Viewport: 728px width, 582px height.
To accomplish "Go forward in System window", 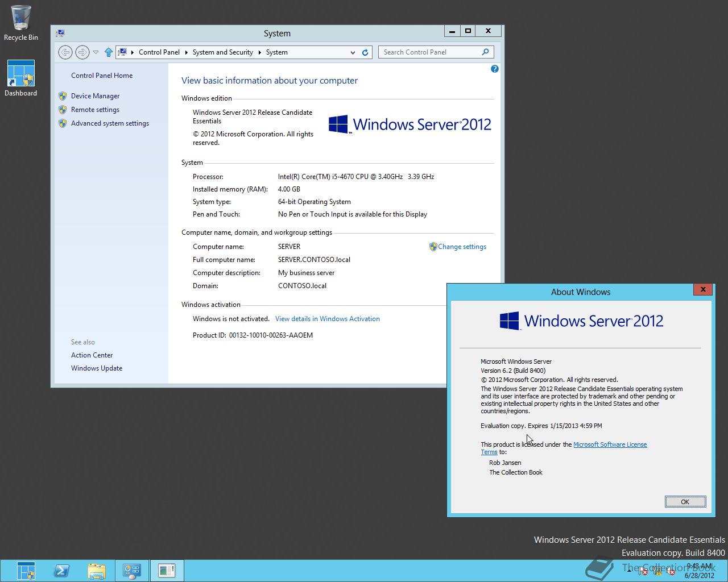I will tap(82, 52).
